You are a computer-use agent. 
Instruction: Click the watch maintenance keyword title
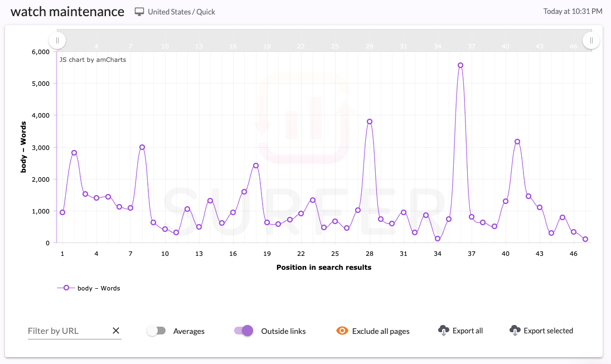point(67,12)
